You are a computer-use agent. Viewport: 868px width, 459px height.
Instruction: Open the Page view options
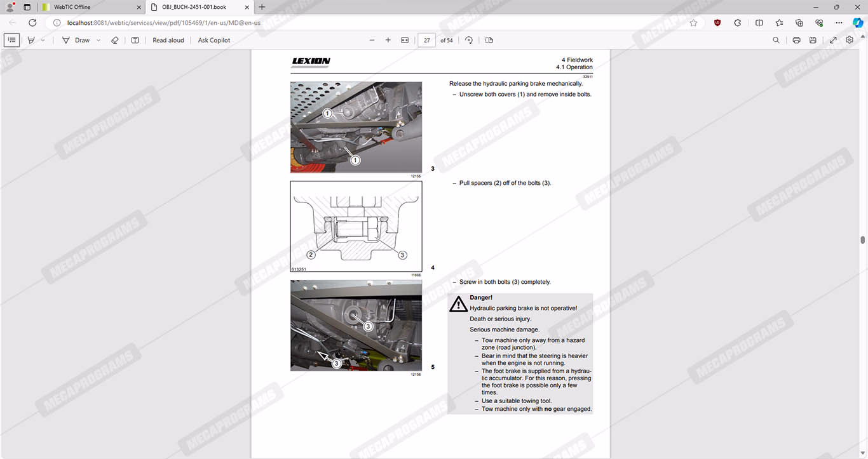point(489,40)
